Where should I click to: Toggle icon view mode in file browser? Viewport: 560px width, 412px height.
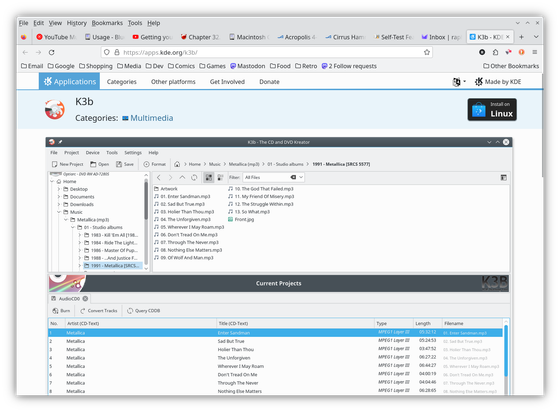point(209,177)
